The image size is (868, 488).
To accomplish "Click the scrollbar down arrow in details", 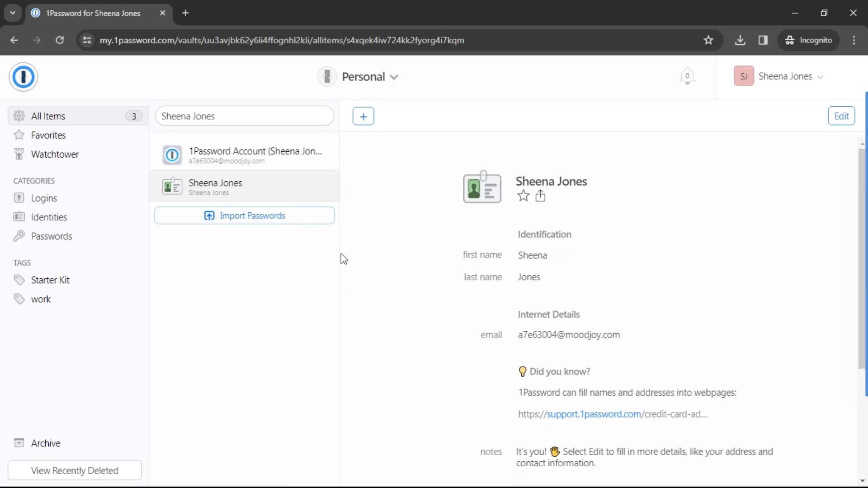I will tap(862, 481).
